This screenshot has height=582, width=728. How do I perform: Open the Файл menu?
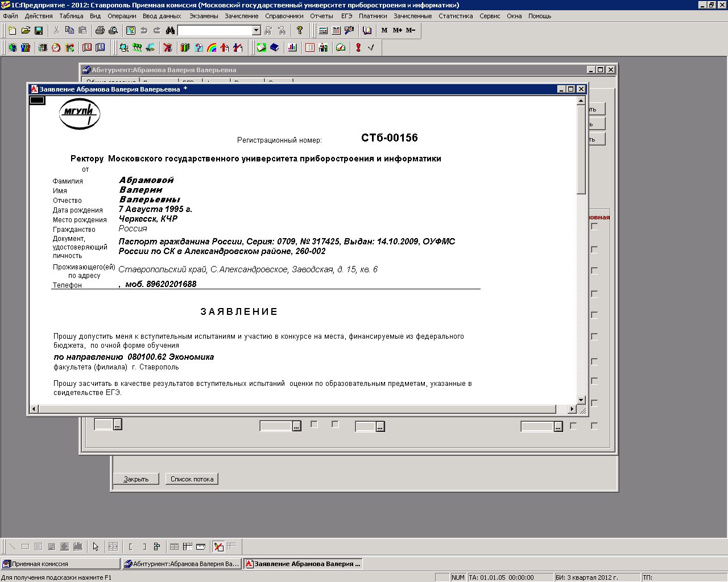[10, 16]
